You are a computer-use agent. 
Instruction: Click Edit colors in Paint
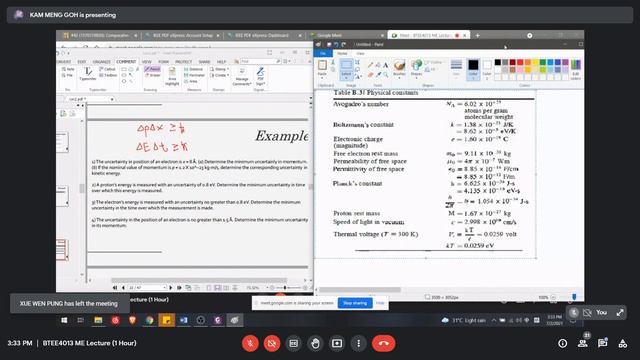click(576, 69)
